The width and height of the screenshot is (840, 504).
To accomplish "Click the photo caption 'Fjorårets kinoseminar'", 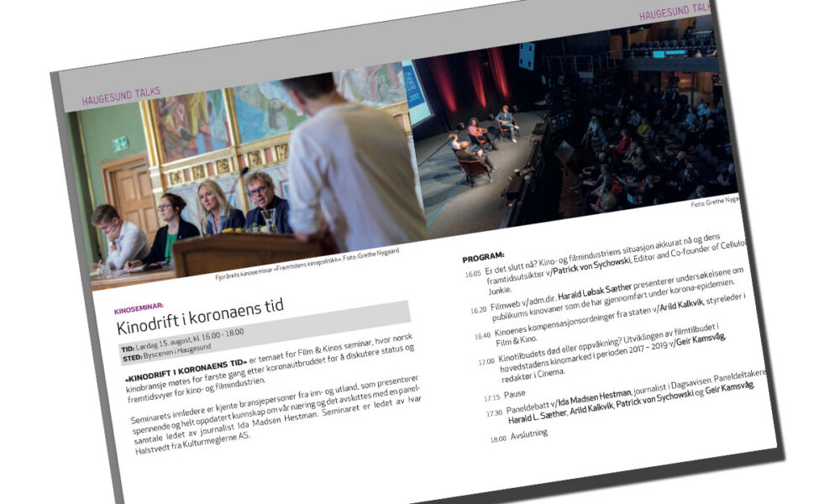I will (x=307, y=264).
